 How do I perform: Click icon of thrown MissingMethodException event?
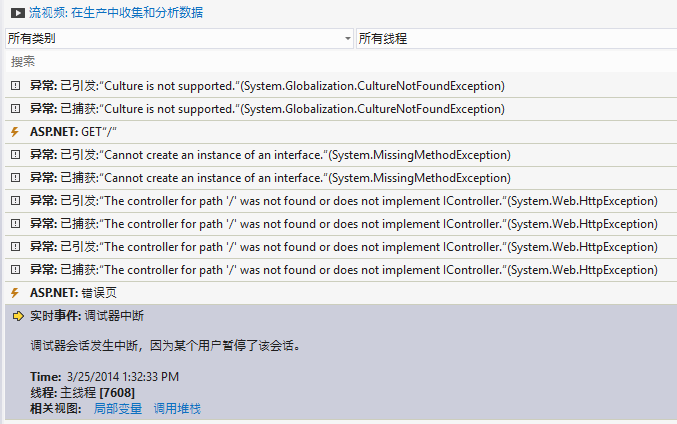16,155
